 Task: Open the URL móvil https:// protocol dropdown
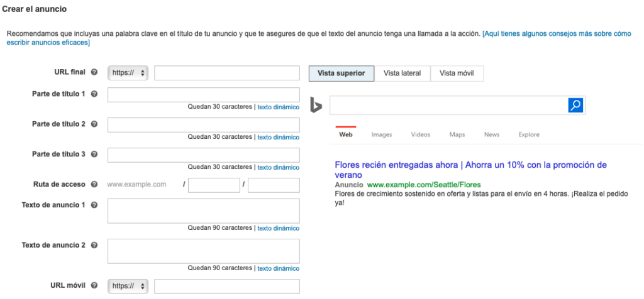point(128,286)
